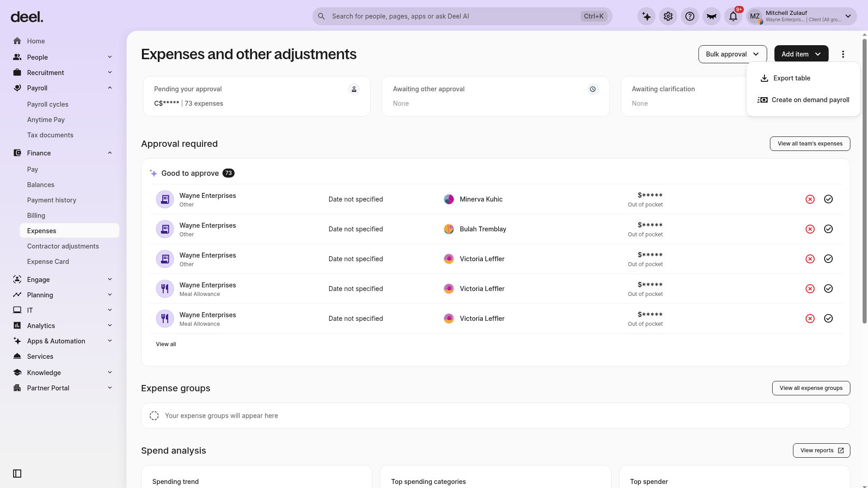Image resolution: width=868 pixels, height=488 pixels.
Task: Open the Mitchell Zulauf account menu
Action: 802,16
